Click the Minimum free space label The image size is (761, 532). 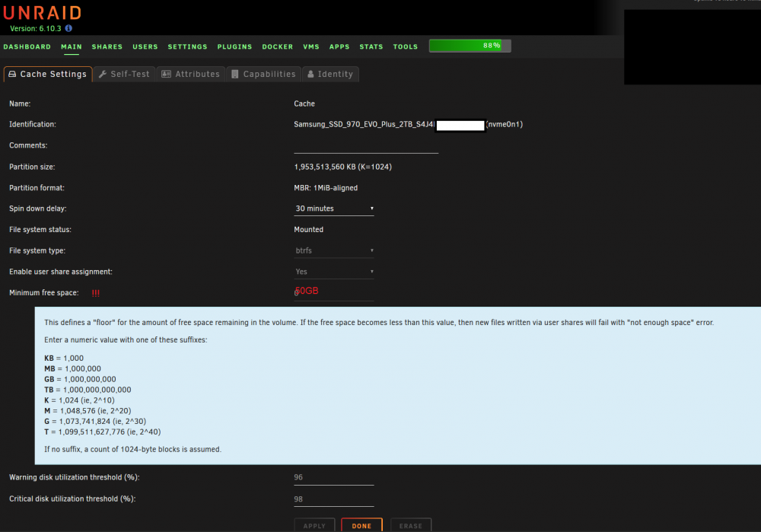point(43,293)
